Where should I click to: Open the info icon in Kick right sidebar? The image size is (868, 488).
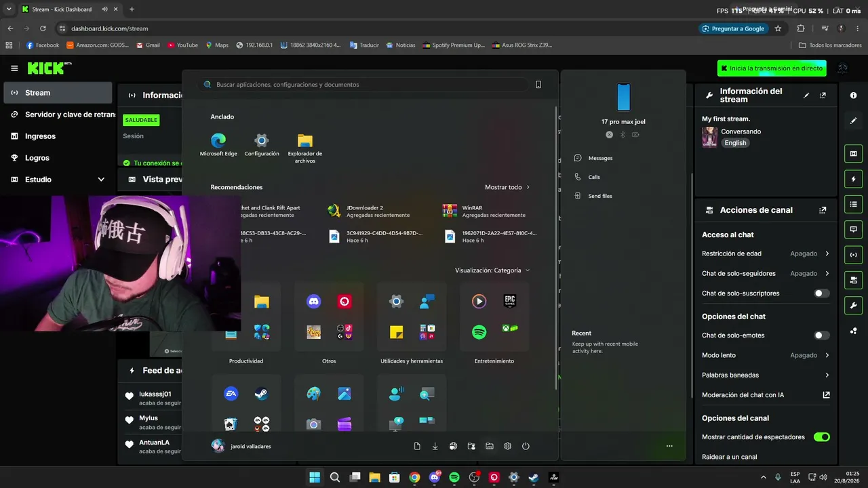853,96
